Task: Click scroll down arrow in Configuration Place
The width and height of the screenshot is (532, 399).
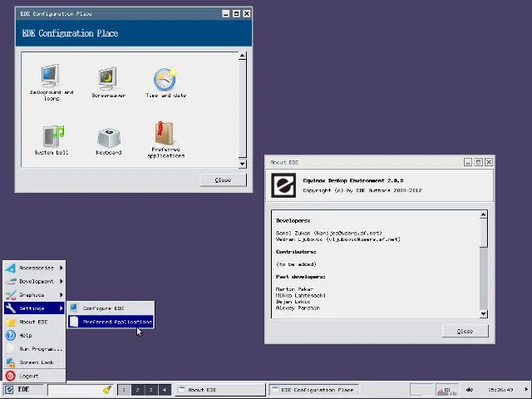Action: tap(242, 164)
